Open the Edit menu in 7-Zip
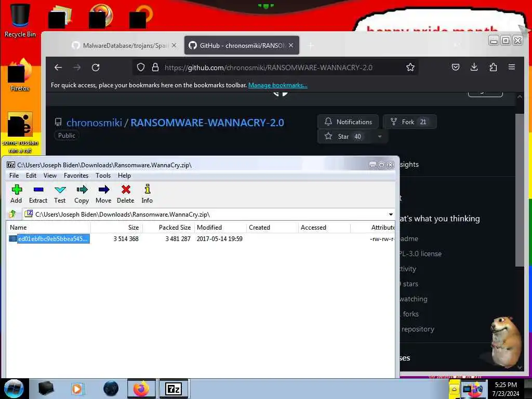The width and height of the screenshot is (532, 399). point(31,176)
